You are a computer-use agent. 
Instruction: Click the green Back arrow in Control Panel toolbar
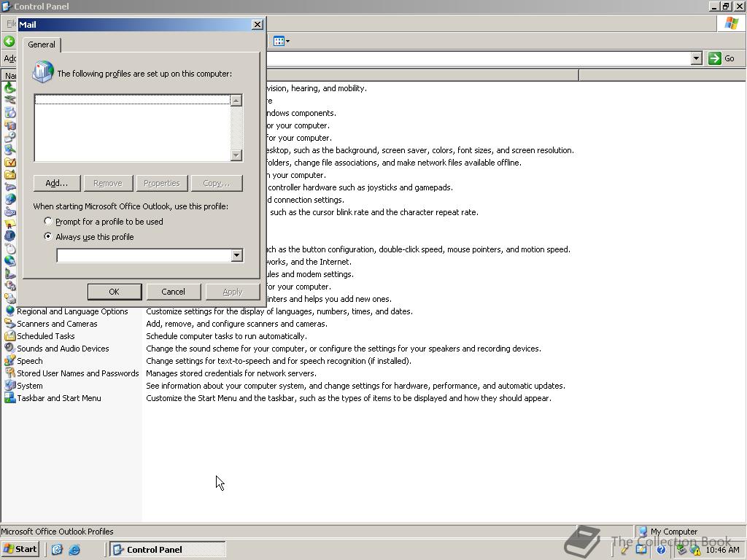(x=9, y=42)
